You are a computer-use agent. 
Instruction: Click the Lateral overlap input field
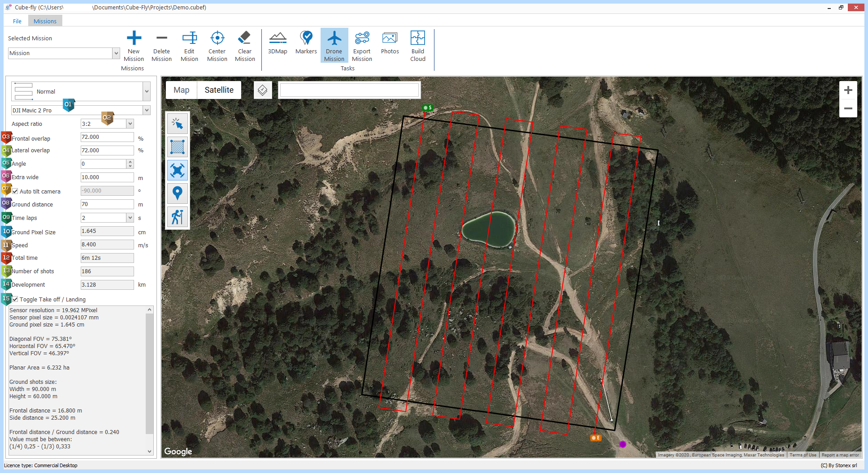[107, 150]
